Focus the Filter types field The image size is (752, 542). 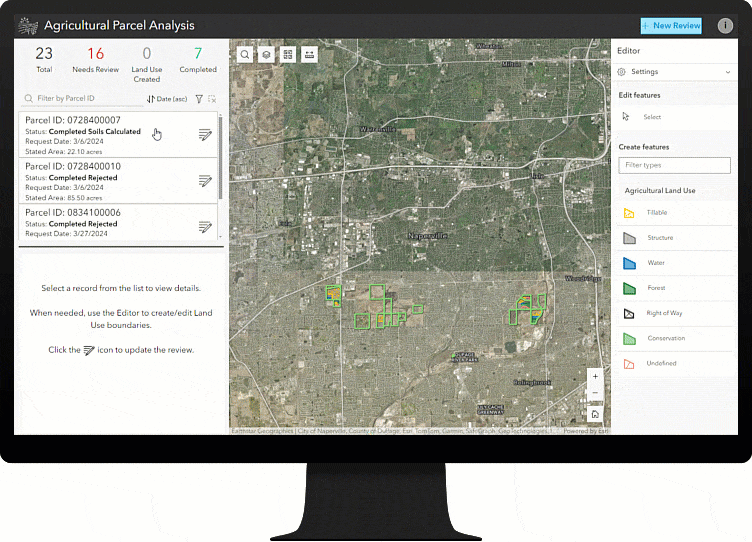674,165
